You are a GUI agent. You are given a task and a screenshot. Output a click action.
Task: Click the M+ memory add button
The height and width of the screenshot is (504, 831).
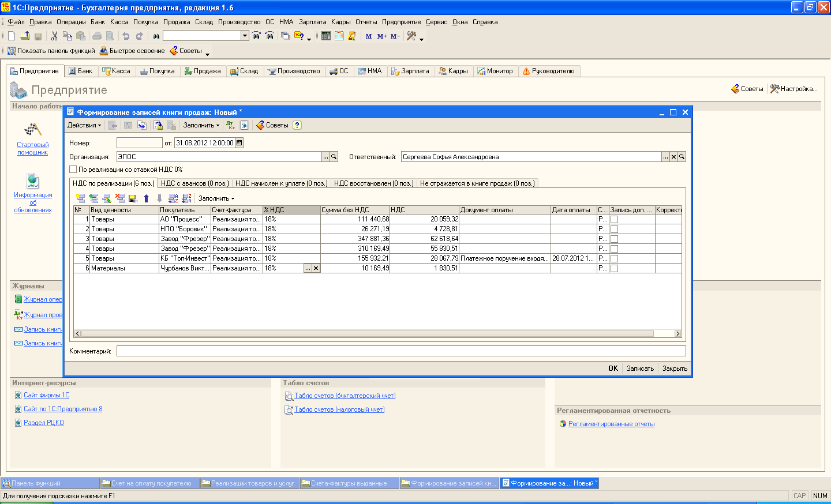pos(382,36)
